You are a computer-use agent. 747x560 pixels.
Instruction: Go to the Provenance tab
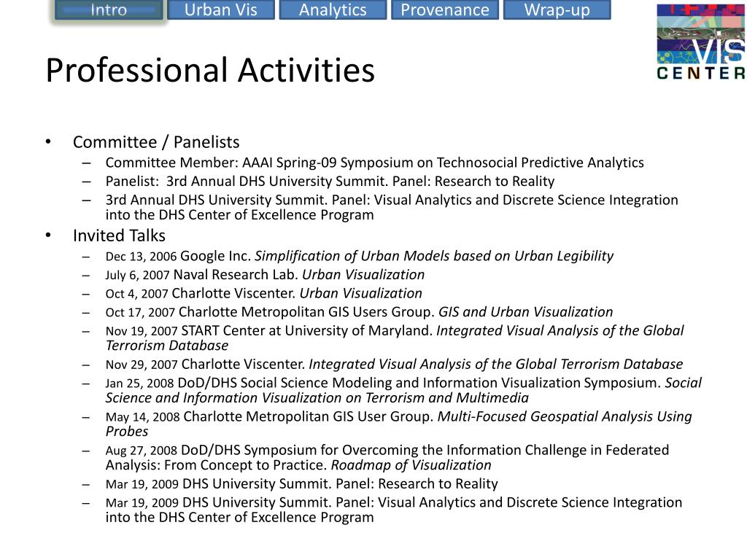click(x=445, y=10)
